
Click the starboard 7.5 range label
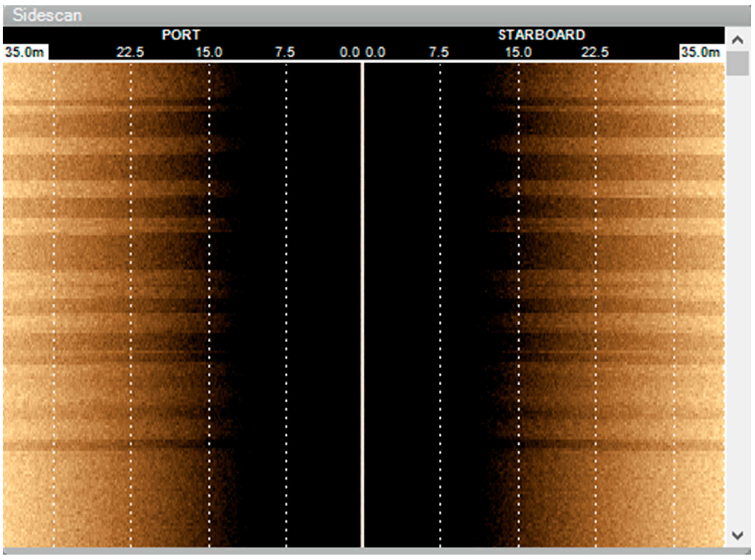coord(439,52)
